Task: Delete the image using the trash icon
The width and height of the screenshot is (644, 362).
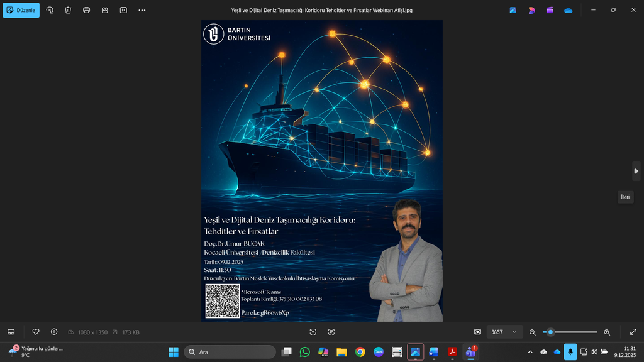Action: [x=68, y=10]
